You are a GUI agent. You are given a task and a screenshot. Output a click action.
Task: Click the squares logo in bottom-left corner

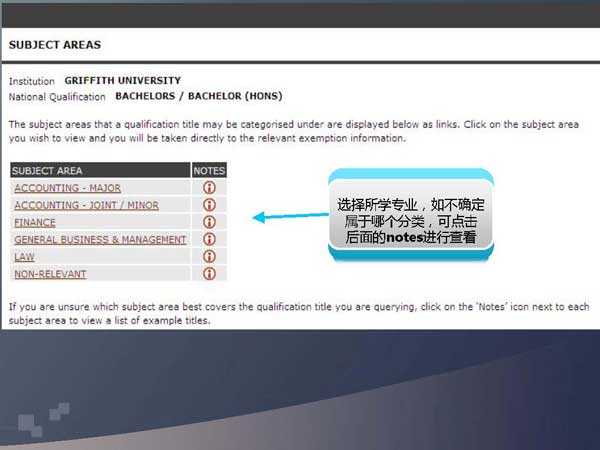coord(50,420)
